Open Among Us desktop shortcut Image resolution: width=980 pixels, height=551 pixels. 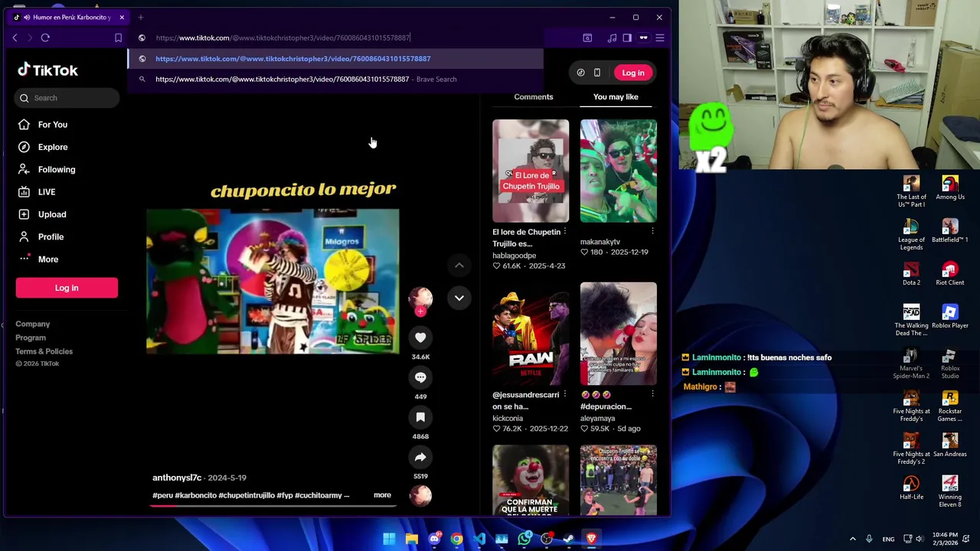950,188
